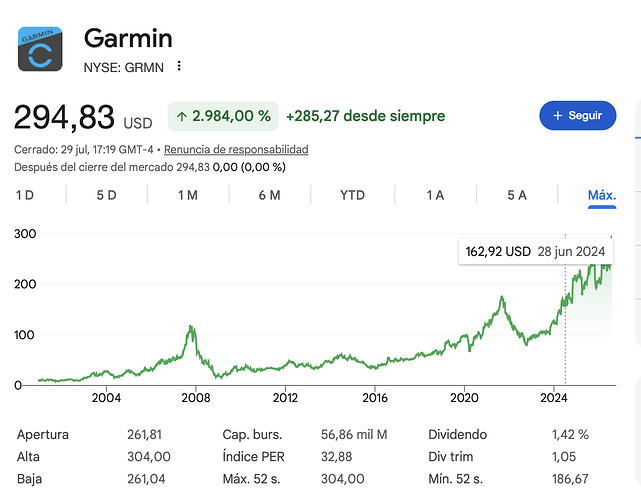Choose the 5 A time range
This screenshot has width=641, height=500.
tap(517, 195)
